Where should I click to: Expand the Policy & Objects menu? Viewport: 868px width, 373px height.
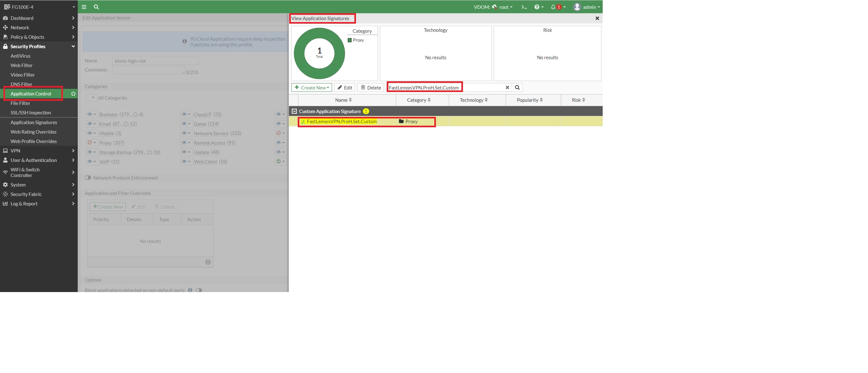coord(39,37)
